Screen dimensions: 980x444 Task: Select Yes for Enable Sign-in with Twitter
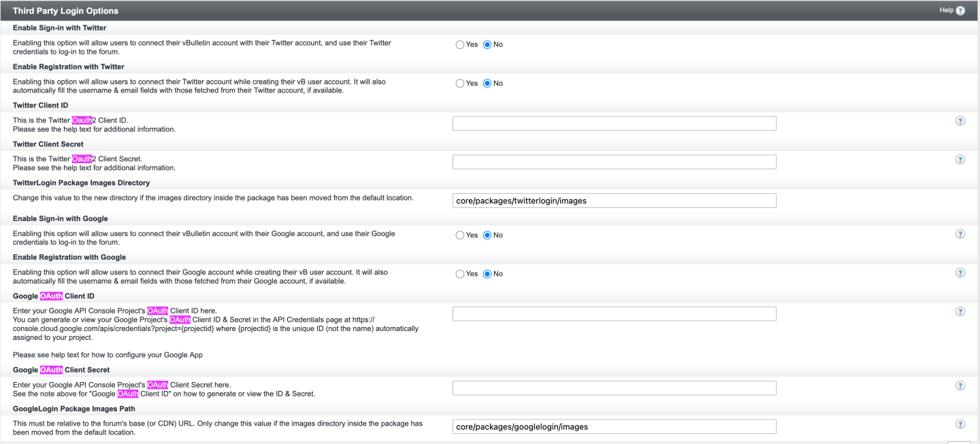click(x=460, y=45)
